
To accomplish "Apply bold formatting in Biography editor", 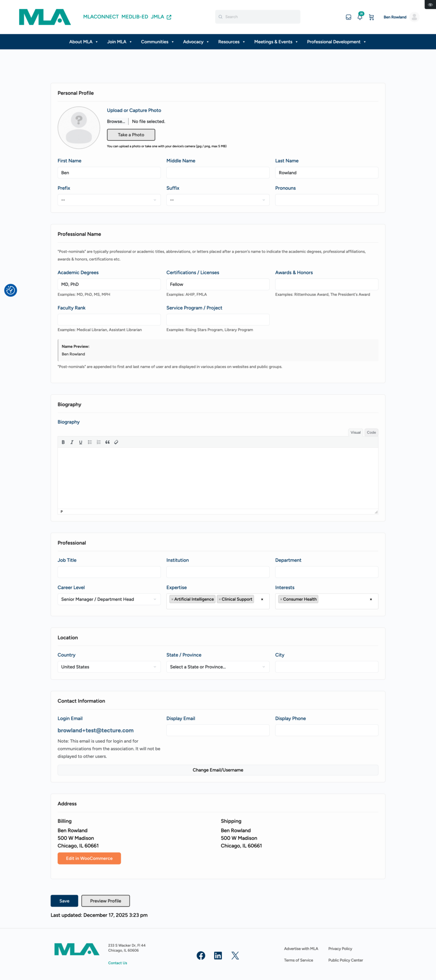I will [63, 442].
